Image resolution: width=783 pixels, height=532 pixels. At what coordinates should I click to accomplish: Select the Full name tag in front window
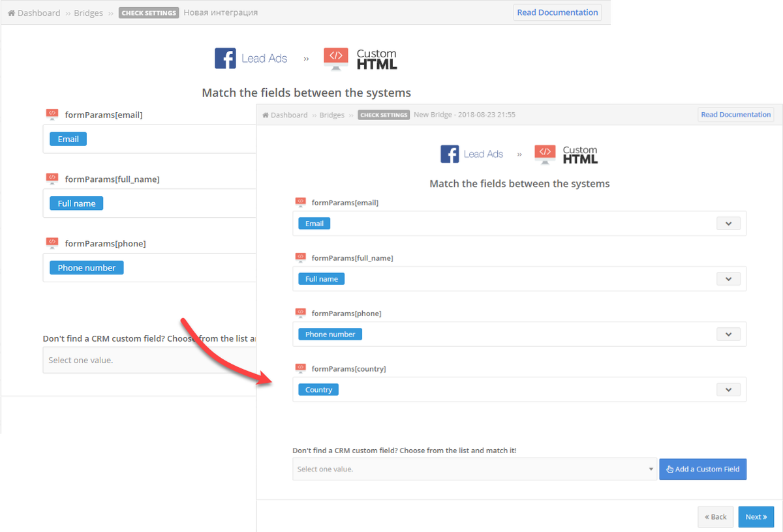pos(322,279)
